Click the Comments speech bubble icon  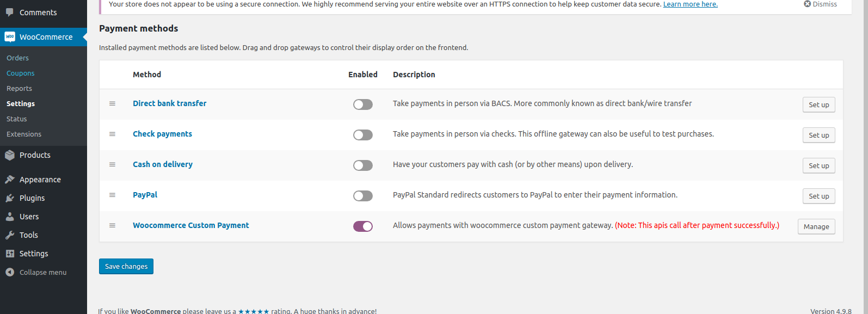click(10, 12)
